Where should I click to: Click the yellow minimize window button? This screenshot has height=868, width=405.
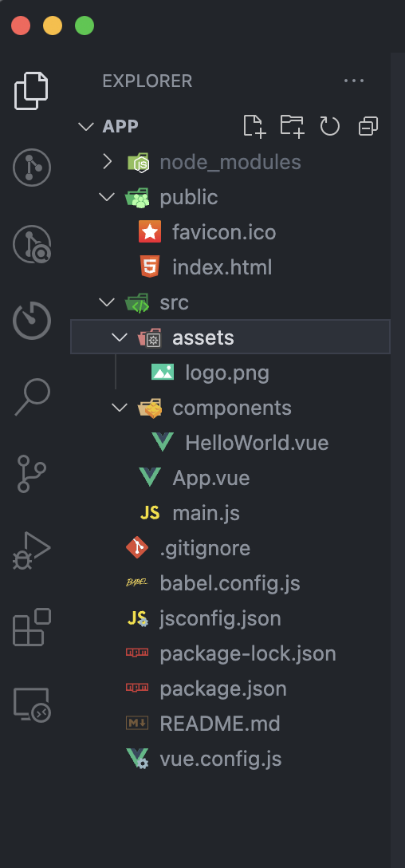click(53, 26)
